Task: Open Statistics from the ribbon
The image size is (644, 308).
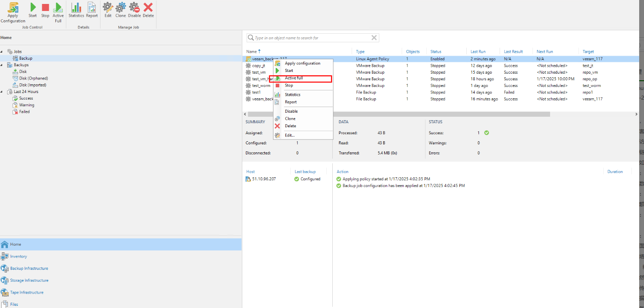Action: [x=76, y=8]
